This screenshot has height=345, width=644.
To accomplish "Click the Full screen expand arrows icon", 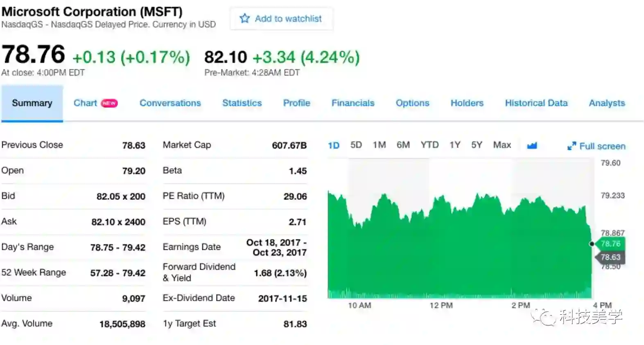I will 572,146.
